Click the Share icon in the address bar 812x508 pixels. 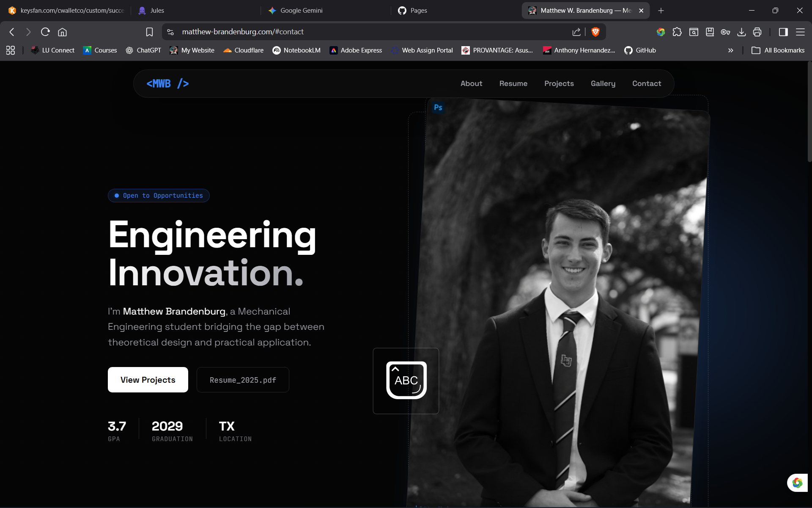point(576,32)
